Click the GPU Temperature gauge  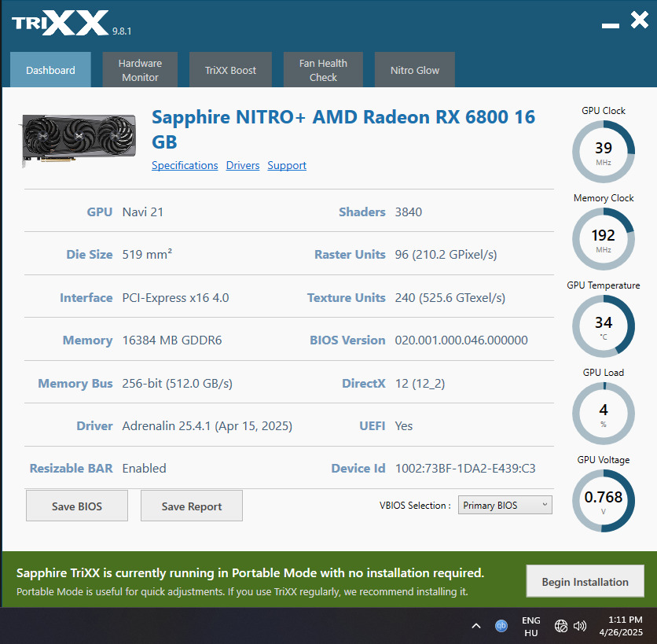tap(604, 326)
